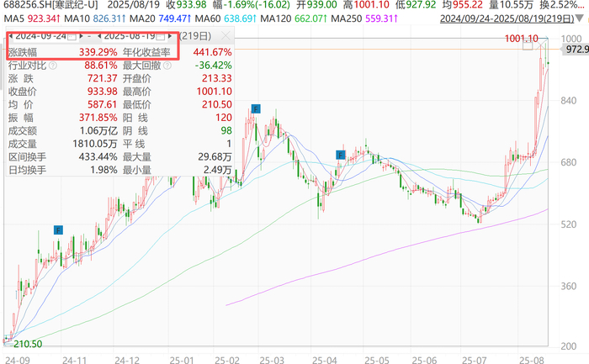
Task: Click the 最大回撤 -36.42% value
Action: pos(214,66)
